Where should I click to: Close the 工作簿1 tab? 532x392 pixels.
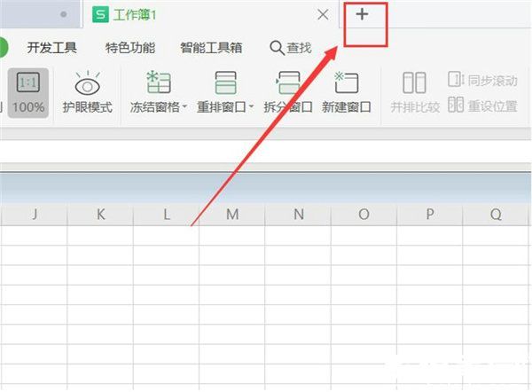point(323,14)
